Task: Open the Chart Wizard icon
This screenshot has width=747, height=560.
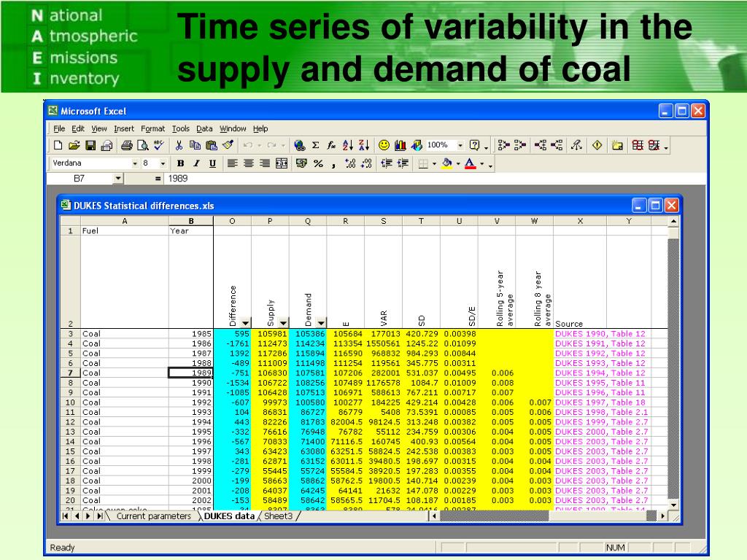Action: click(400, 145)
